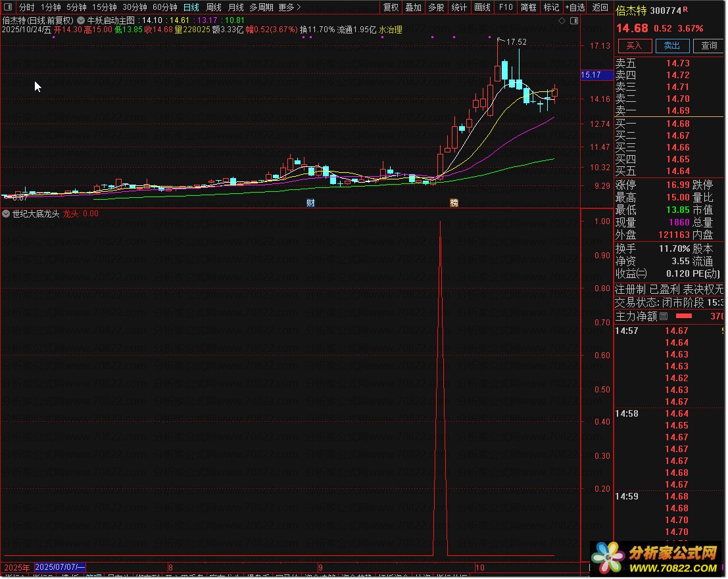Click the 叠加 overlay button
The width and height of the screenshot is (728, 579).
413,7
